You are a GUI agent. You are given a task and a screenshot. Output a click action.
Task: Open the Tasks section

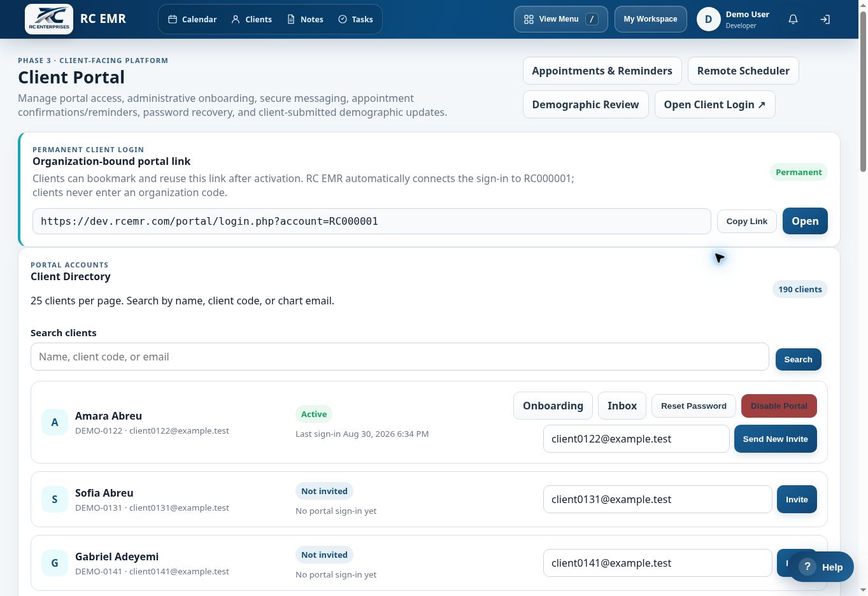(355, 19)
